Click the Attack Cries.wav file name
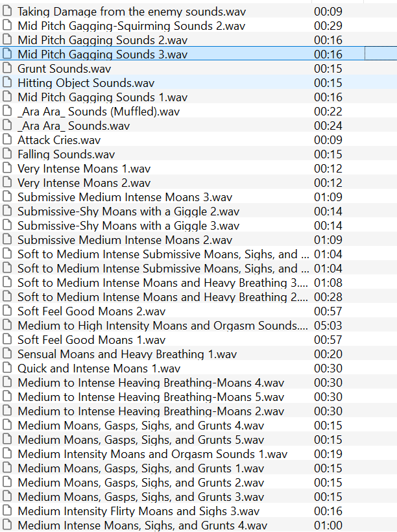This screenshot has height=532, width=397. (x=59, y=139)
